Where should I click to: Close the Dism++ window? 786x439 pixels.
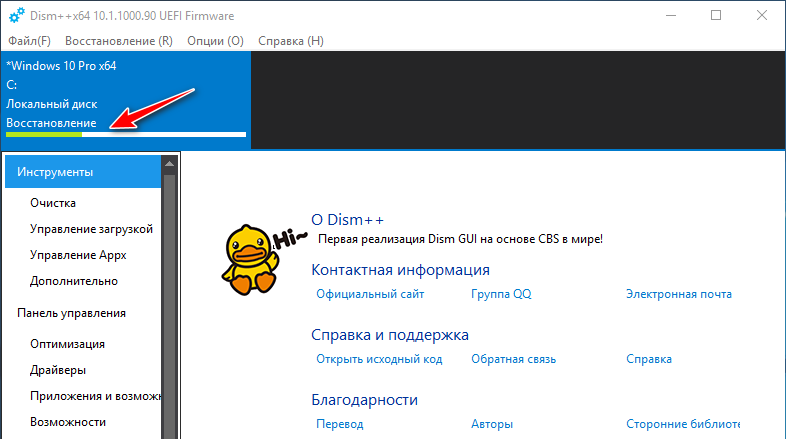coord(761,16)
